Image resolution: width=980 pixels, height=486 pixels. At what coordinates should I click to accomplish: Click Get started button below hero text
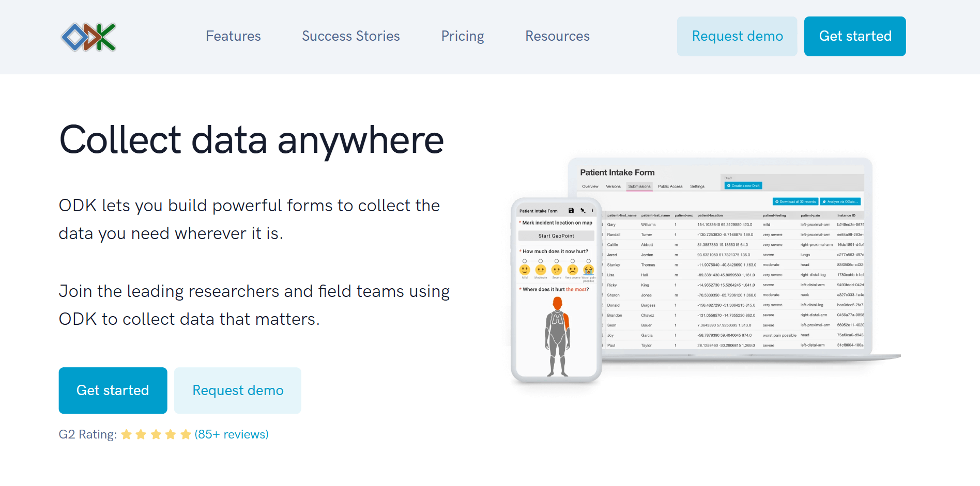pyautogui.click(x=113, y=390)
